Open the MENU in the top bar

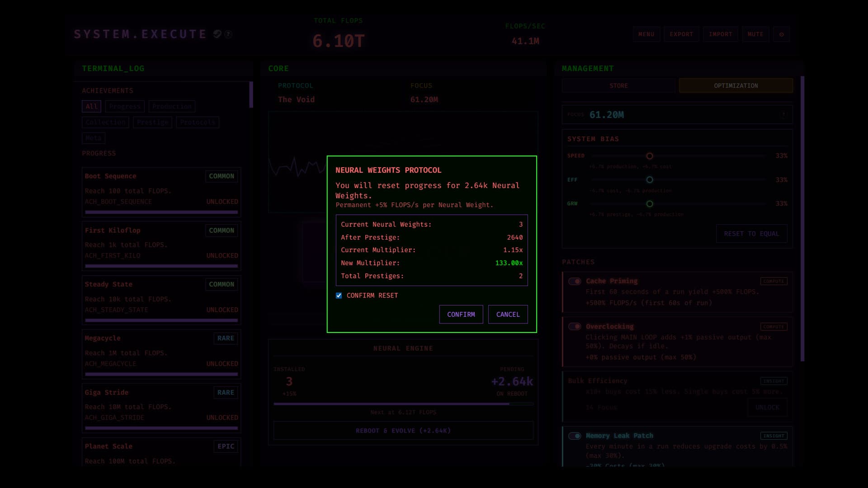pyautogui.click(x=646, y=34)
